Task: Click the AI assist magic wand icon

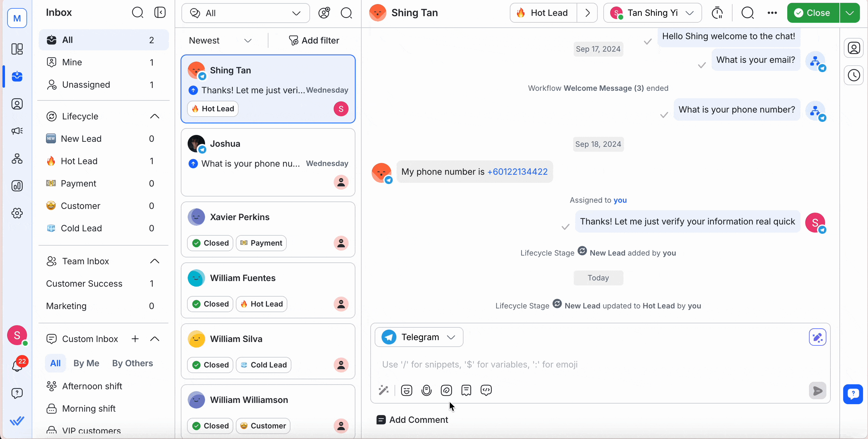Action: (383, 390)
